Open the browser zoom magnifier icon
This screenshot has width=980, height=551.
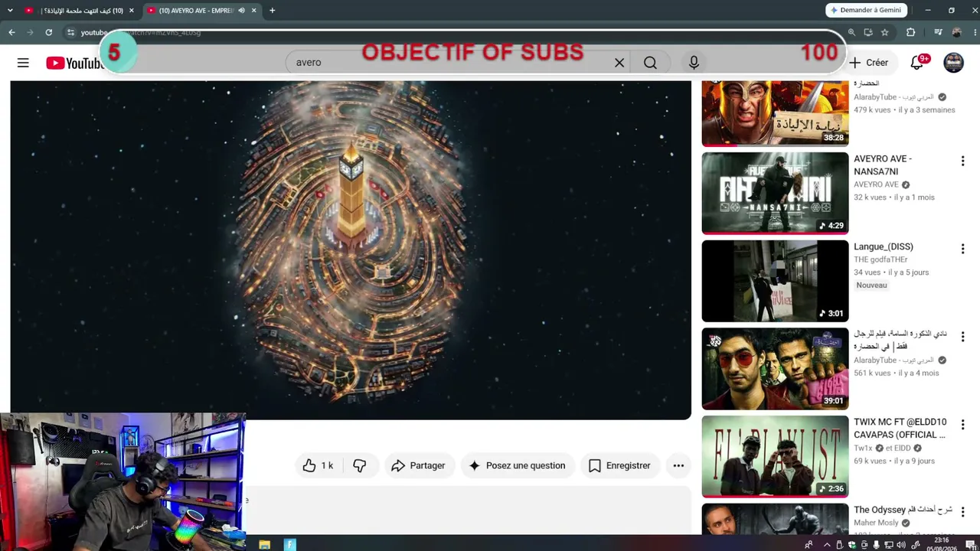(x=851, y=32)
